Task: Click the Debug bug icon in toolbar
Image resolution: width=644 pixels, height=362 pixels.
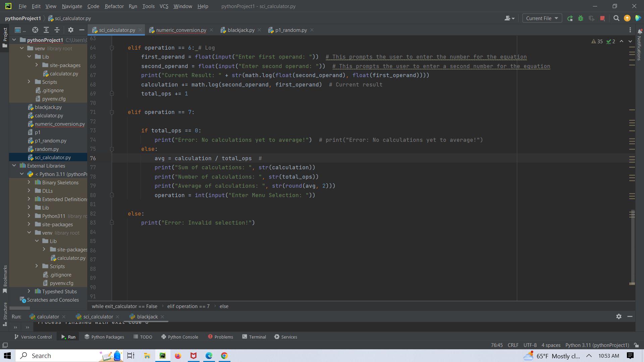Action: pyautogui.click(x=581, y=18)
